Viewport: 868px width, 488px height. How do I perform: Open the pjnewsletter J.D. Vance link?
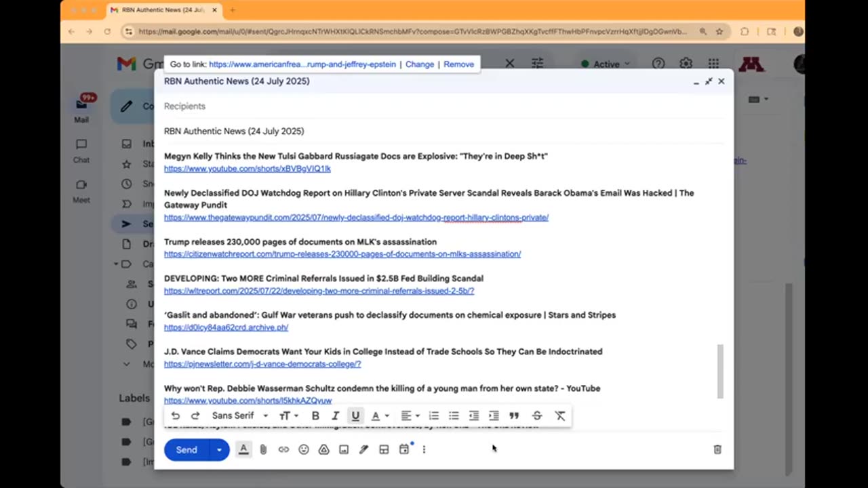coord(262,364)
